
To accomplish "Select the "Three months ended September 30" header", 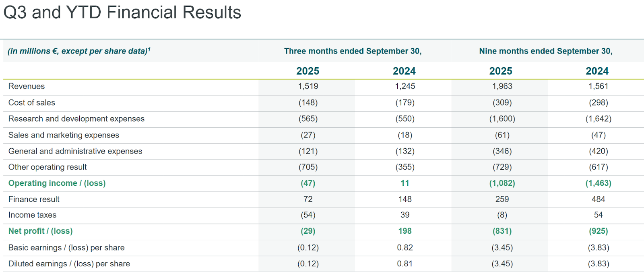I will click(x=353, y=51).
